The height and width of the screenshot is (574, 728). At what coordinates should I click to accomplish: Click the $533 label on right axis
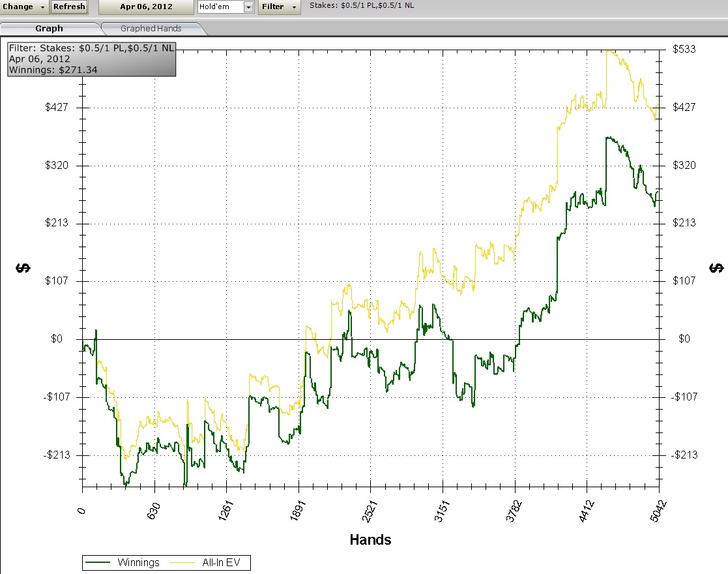[684, 50]
